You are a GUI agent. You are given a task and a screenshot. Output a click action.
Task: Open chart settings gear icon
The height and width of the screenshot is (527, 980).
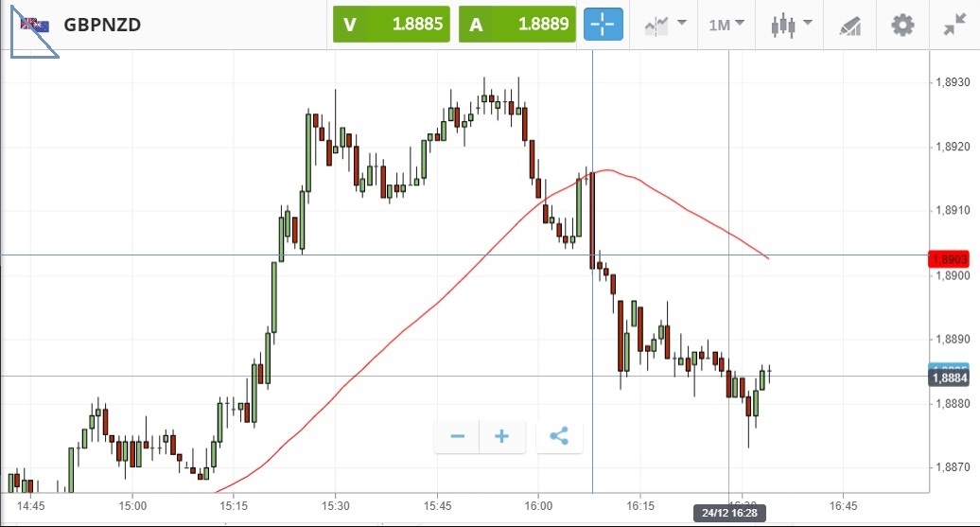tap(902, 25)
